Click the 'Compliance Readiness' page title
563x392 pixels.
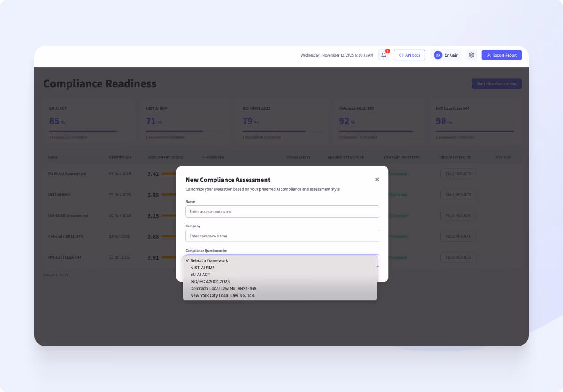click(100, 83)
